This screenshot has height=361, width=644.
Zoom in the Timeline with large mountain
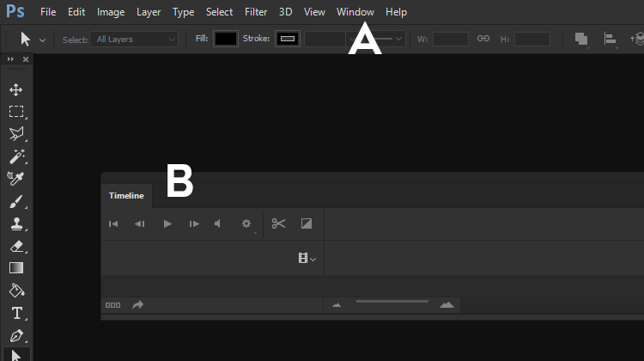(x=447, y=304)
